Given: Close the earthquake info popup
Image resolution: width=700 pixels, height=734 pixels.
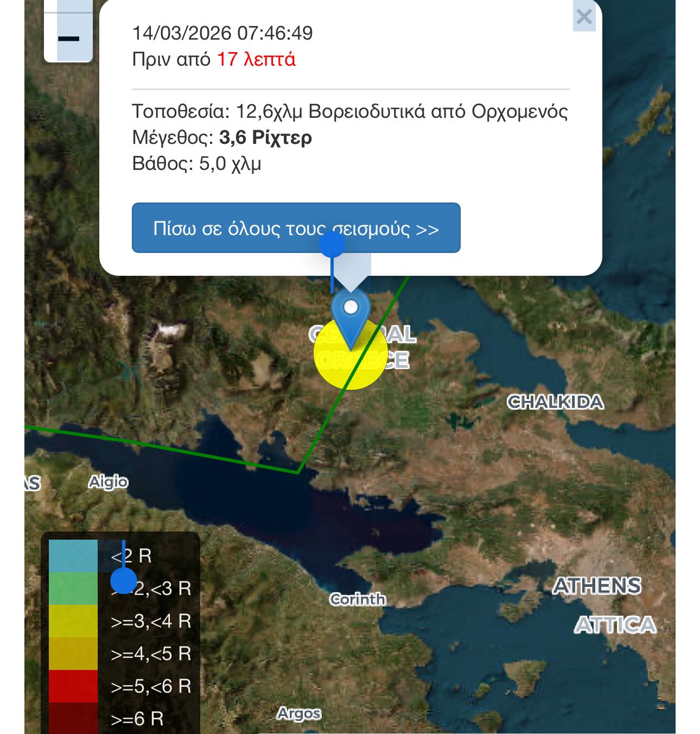Looking at the screenshot, I should pyautogui.click(x=584, y=17).
